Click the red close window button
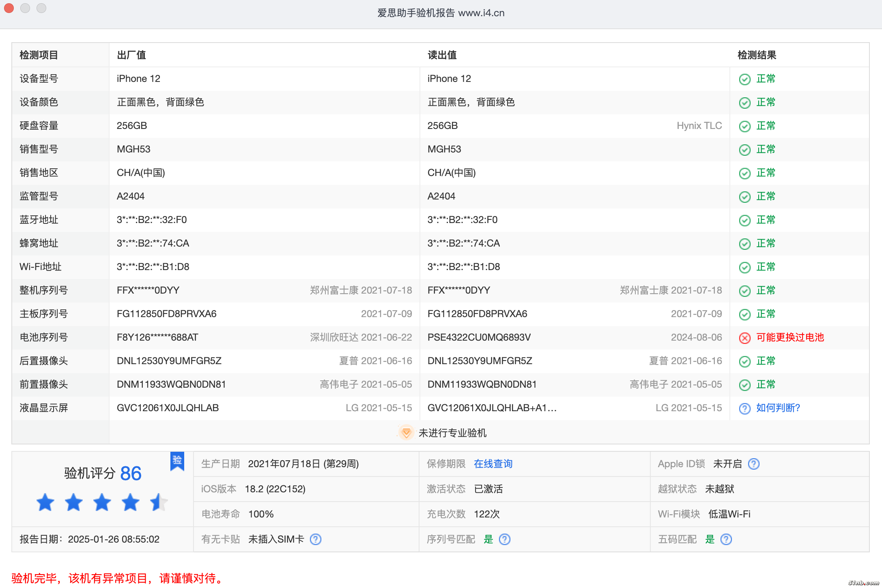Screen dimensions: 882x588 (9, 8)
